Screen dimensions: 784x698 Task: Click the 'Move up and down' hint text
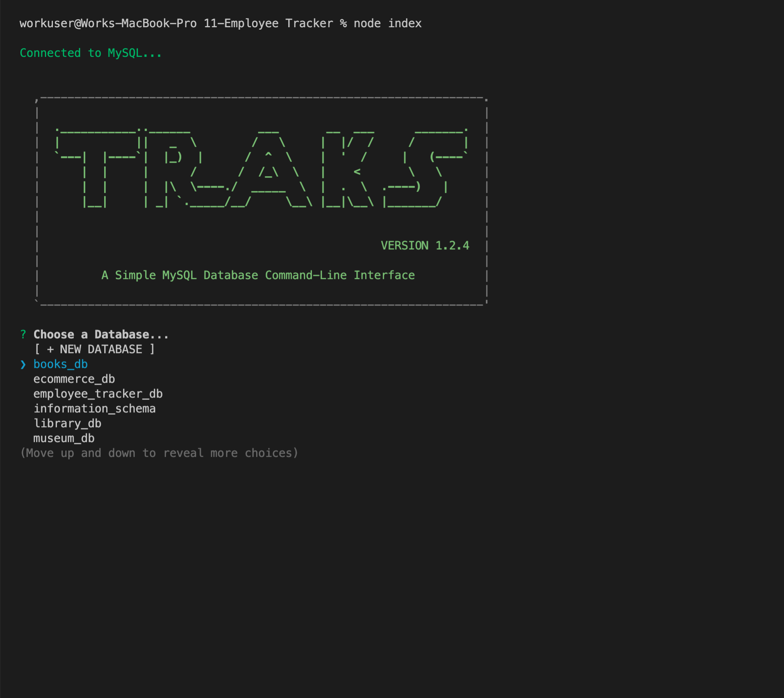[x=159, y=453]
